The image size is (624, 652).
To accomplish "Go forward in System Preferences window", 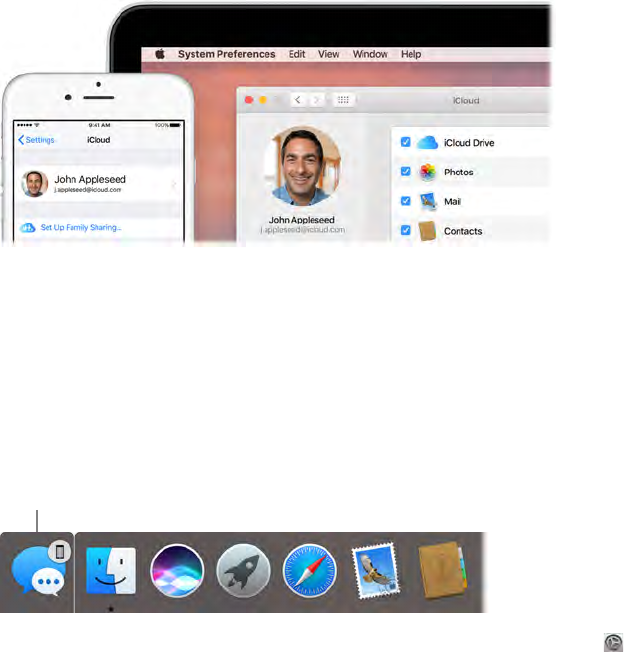I will click(x=316, y=100).
